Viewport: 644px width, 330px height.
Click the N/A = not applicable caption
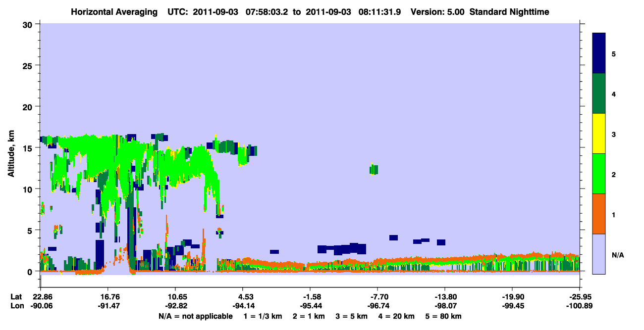coord(196,316)
